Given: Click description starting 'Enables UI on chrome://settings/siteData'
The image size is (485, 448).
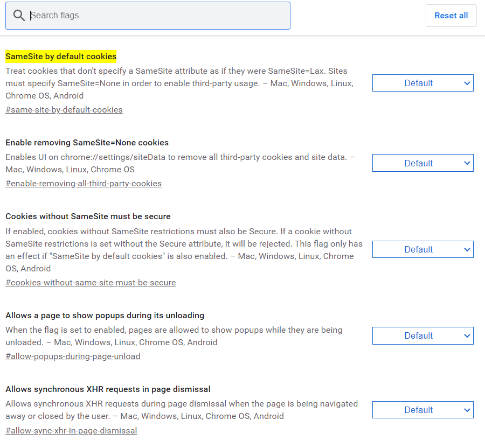Looking at the screenshot, I should pos(180,163).
